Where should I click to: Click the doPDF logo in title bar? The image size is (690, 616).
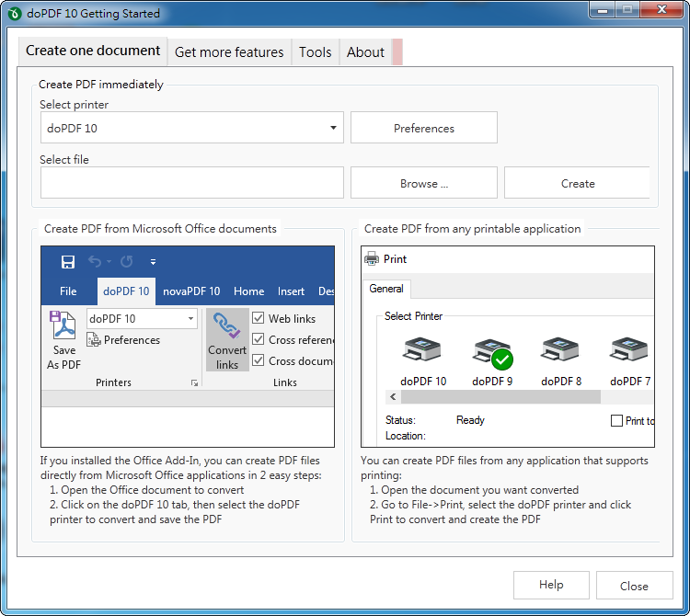14,14
